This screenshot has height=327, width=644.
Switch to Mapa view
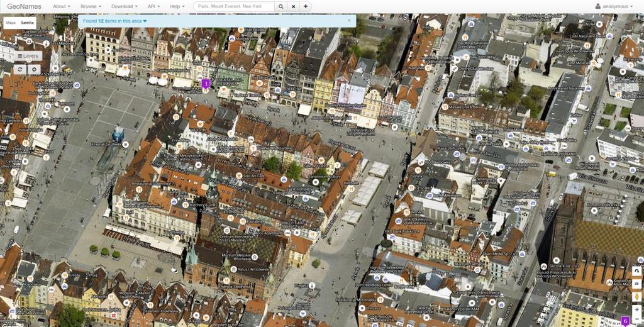coord(11,23)
